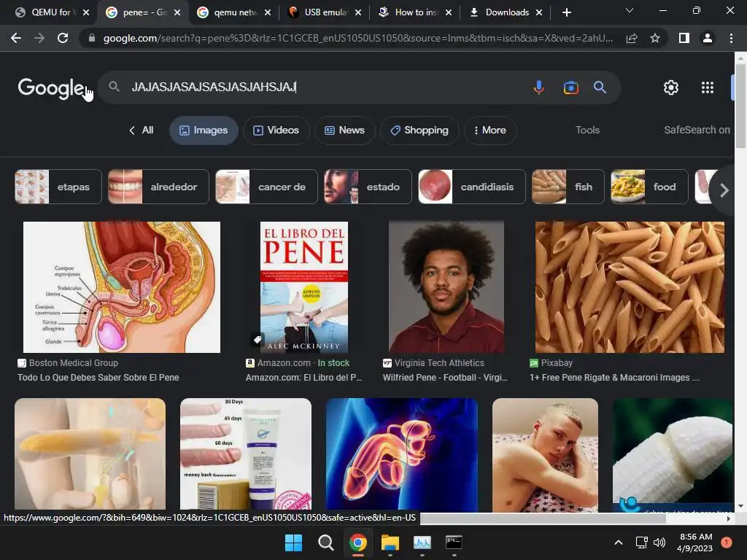Open the El Libro book cover image
This screenshot has width=747, height=560.
(x=304, y=287)
